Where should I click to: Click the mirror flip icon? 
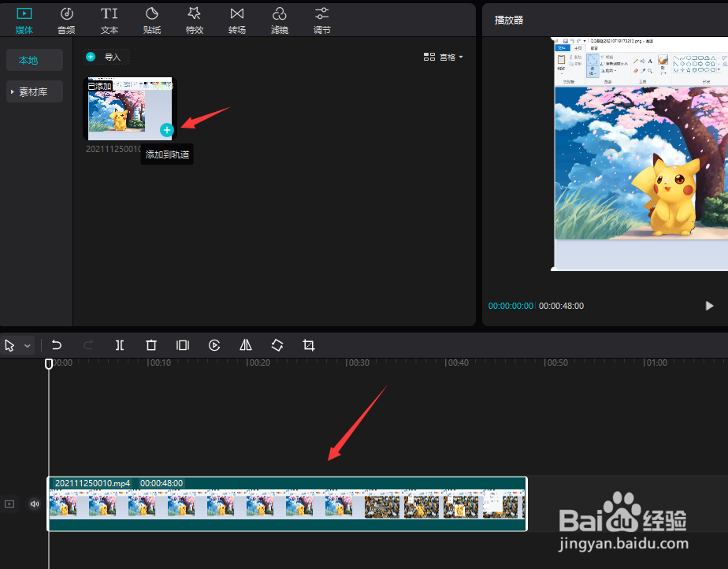[x=246, y=345]
